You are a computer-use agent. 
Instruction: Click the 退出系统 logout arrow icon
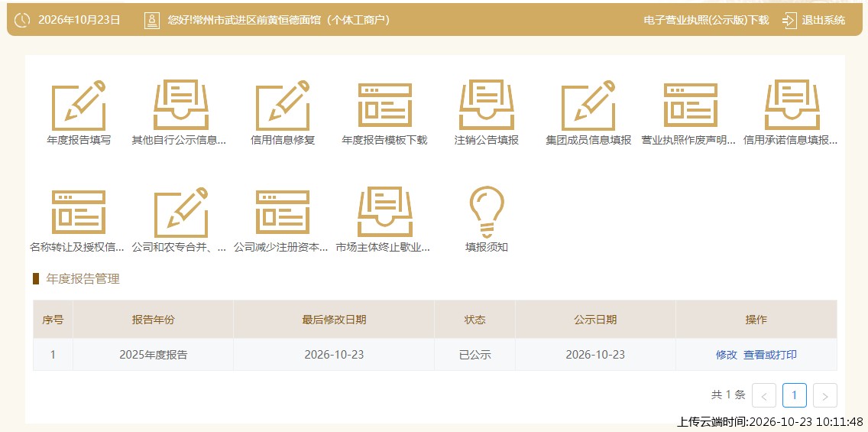coord(789,21)
